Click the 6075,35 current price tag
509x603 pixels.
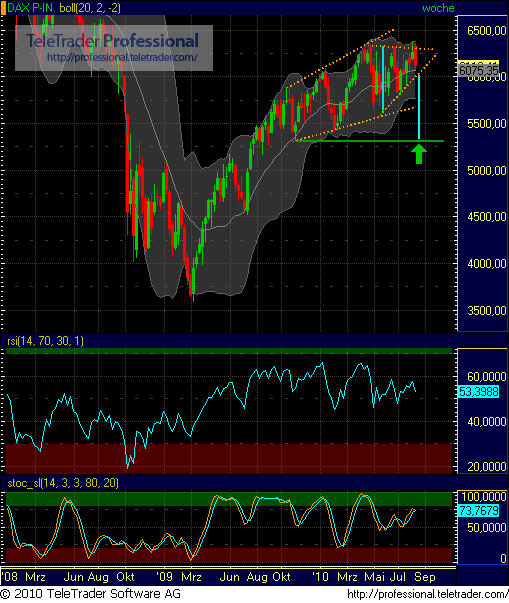coord(479,70)
